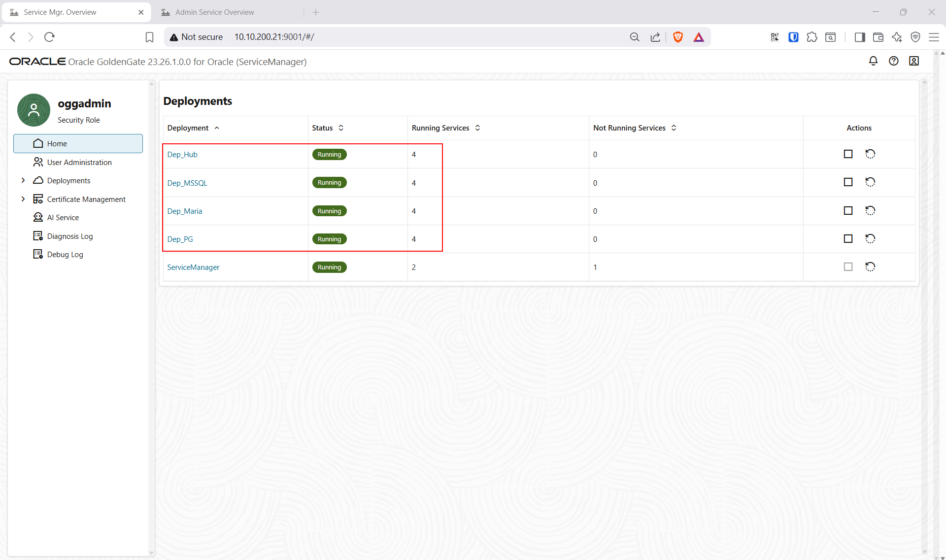Viewport: 946px width, 560px height.
Task: Click the oggadmin username heading
Action: 84,103
